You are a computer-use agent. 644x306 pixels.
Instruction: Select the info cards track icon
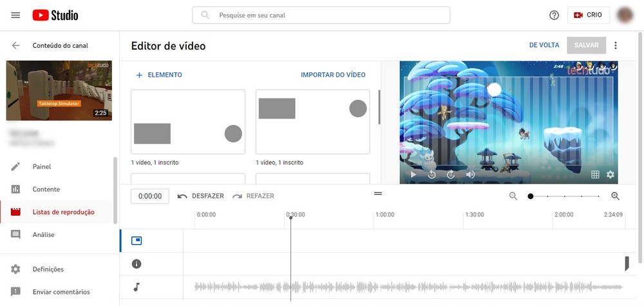[x=137, y=264]
